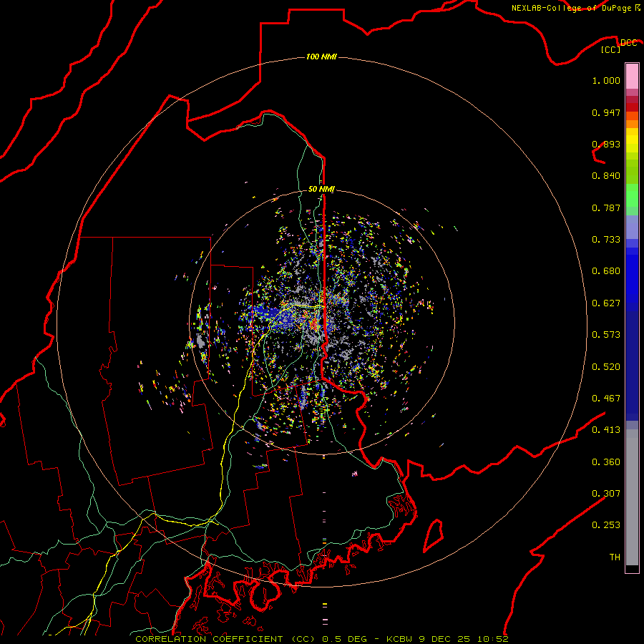Click the 0.360 legend value
This screenshot has width=644, height=644.
606,462
